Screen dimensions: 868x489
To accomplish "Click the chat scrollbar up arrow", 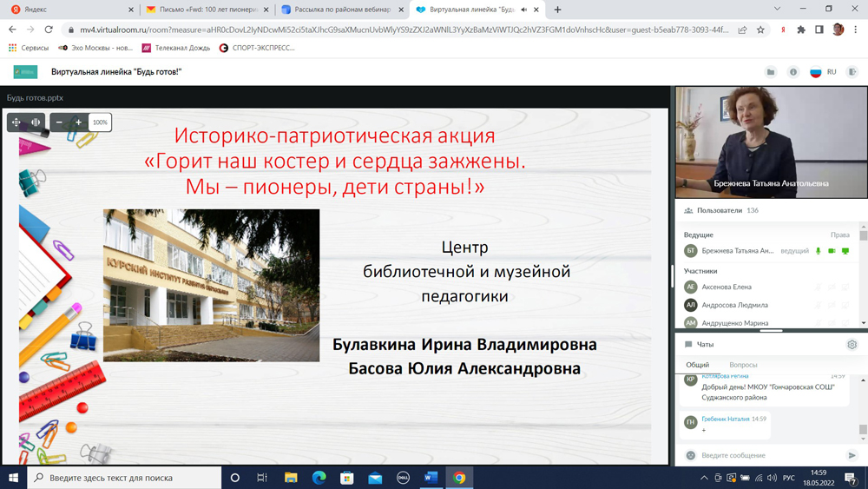I will pos(864,380).
